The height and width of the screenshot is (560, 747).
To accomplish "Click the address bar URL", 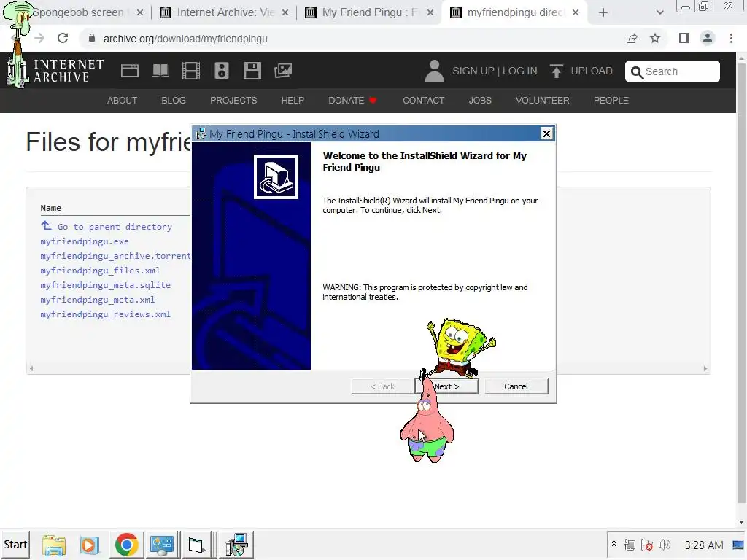I will pos(185,39).
